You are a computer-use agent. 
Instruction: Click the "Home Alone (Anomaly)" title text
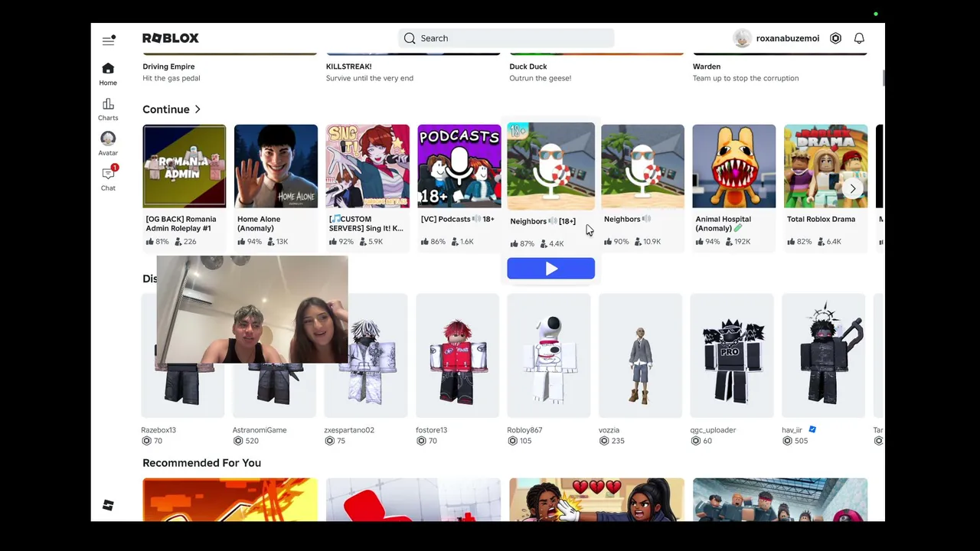tap(259, 223)
